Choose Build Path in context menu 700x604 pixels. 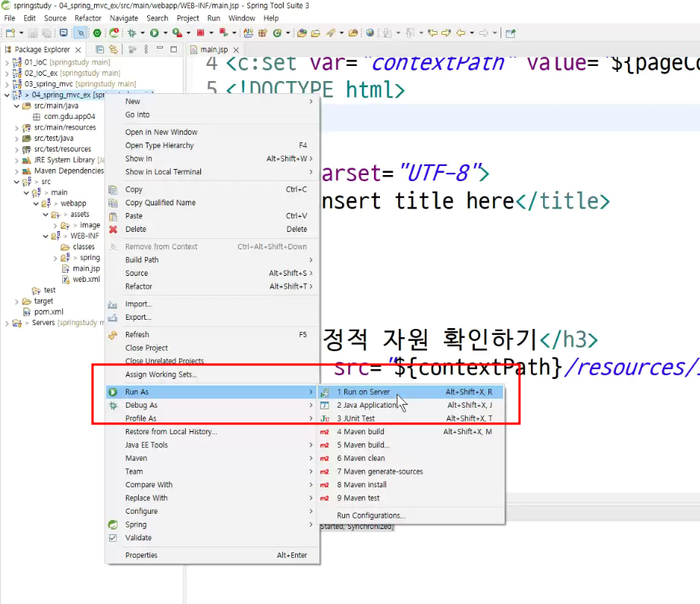pyautogui.click(x=212, y=260)
